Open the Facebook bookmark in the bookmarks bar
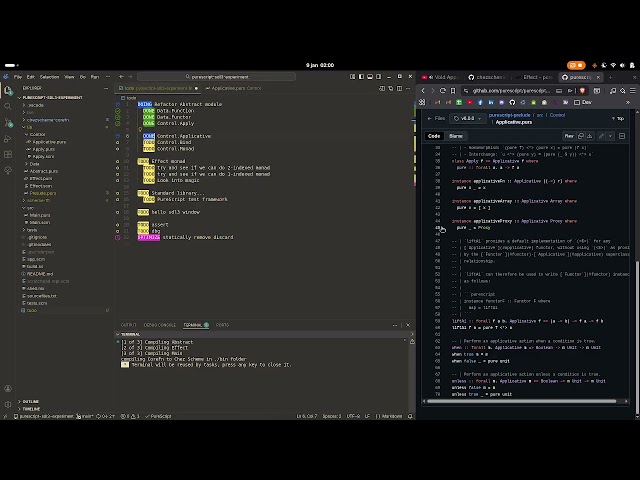Viewport: 640px width, 480px height. tap(480, 102)
